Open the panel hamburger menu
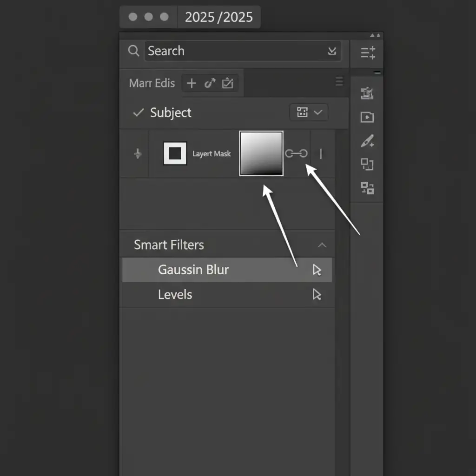476x476 pixels. tap(339, 81)
